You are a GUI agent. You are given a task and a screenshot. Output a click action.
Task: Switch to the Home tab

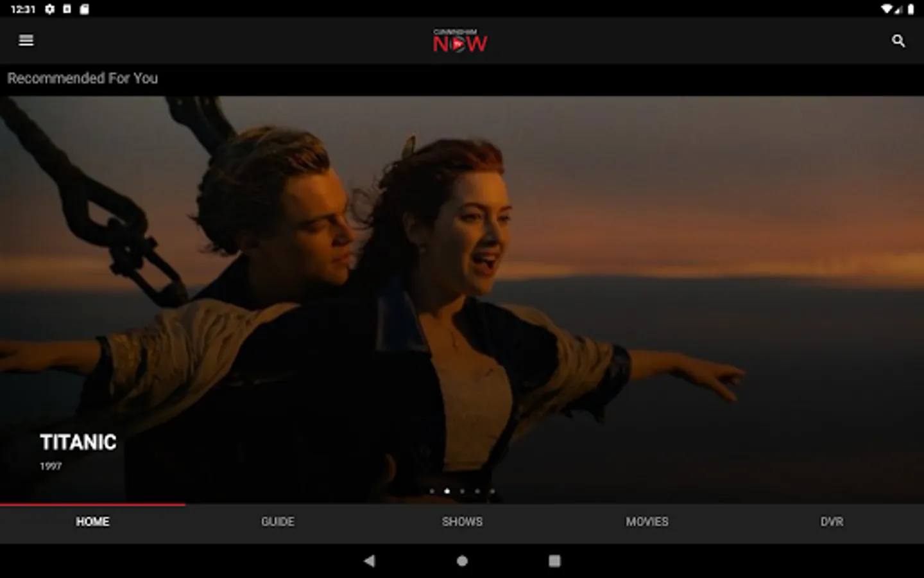point(92,522)
